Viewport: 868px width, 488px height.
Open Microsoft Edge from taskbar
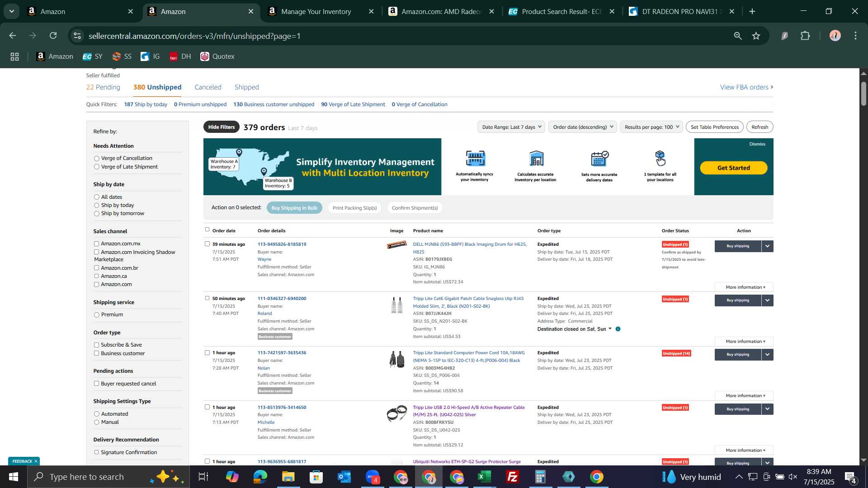click(x=260, y=477)
